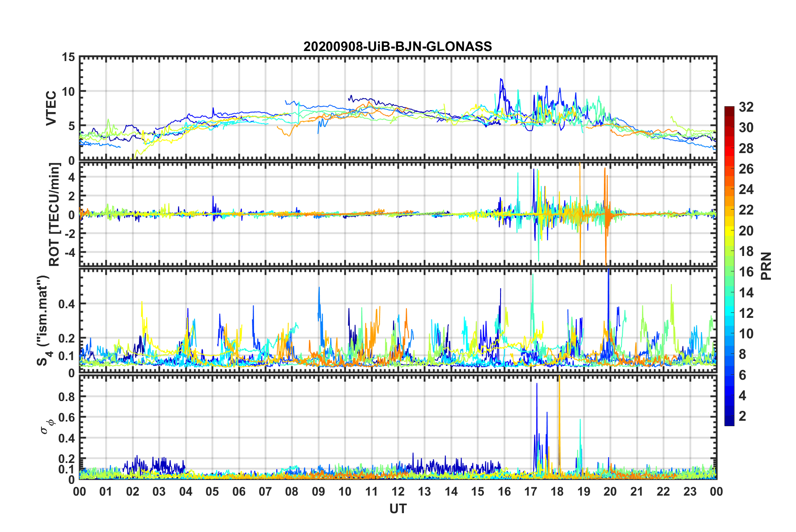This screenshot has height=532, width=796.
Task: Click the ROT [TECU/min] axis label
Action: (54, 215)
